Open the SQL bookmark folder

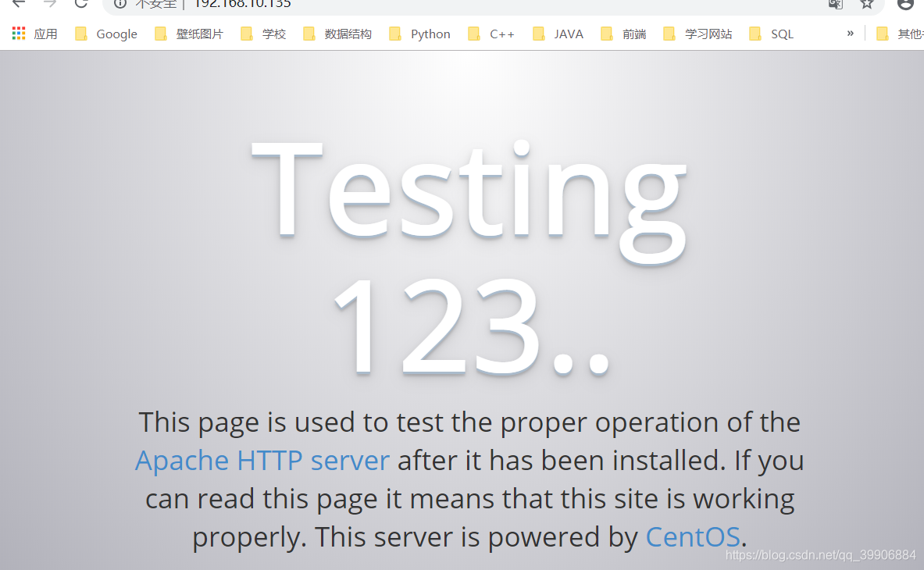[772, 34]
